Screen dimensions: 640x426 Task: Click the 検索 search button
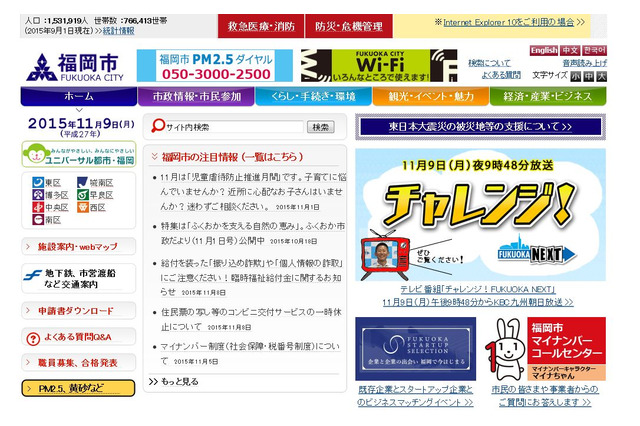click(320, 127)
